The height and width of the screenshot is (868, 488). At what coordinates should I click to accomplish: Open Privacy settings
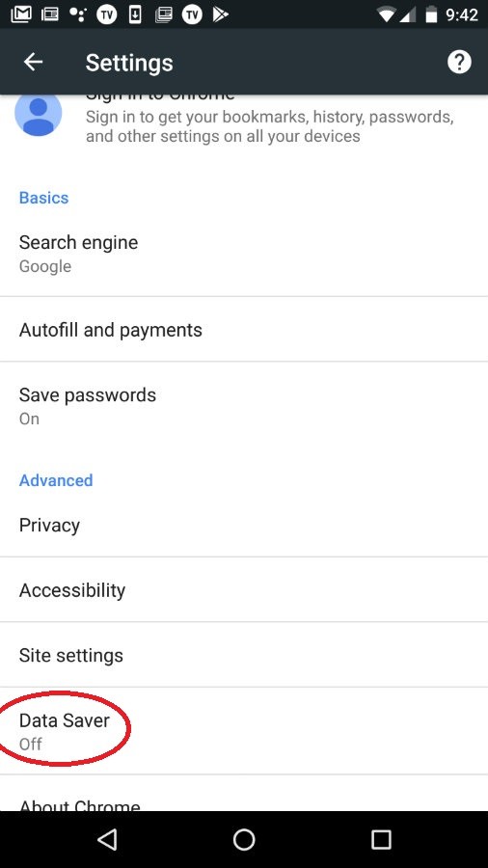pyautogui.click(x=244, y=525)
